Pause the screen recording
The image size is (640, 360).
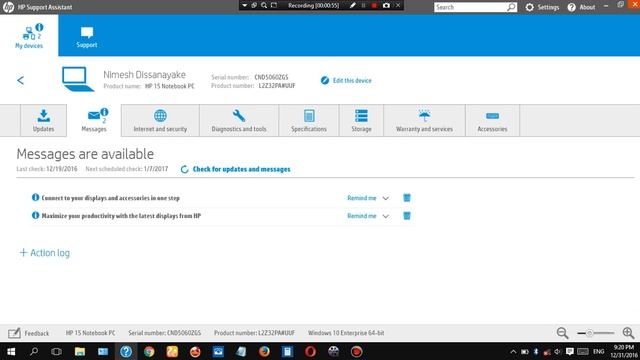click(x=363, y=5)
